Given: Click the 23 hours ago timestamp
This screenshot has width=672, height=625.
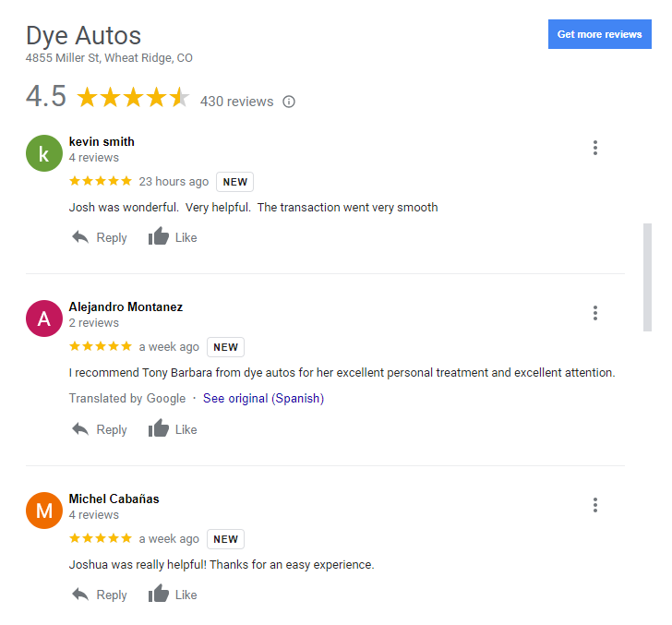Looking at the screenshot, I should pyautogui.click(x=174, y=182).
